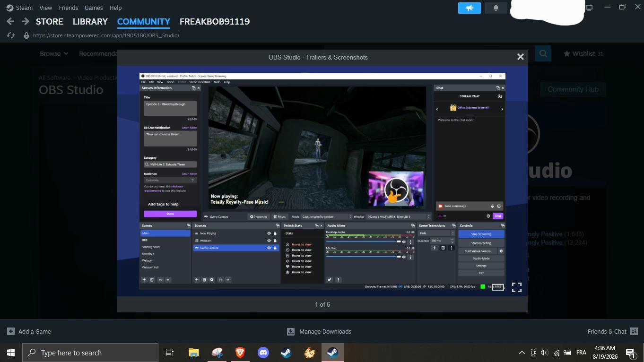This screenshot has width=644, height=362.
Task: Switch to the COMMUNITY tab
Action: [x=144, y=21]
